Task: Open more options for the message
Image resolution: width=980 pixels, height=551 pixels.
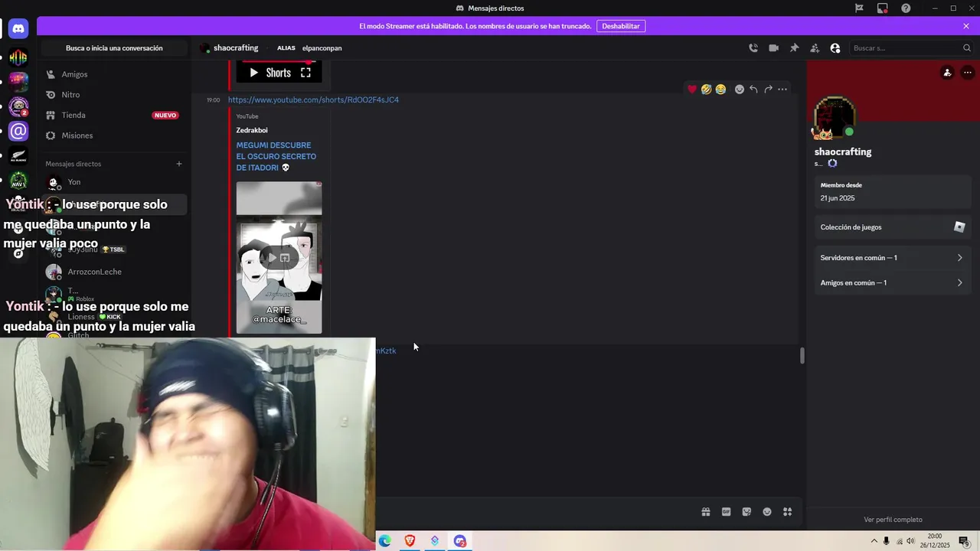Action: pyautogui.click(x=782, y=90)
